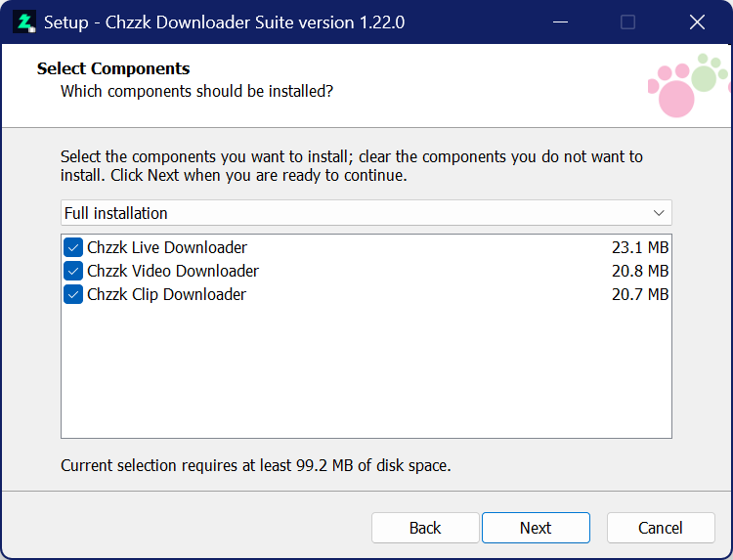
Task: Select the Chzzk Video Downloader label
Action: (x=172, y=271)
